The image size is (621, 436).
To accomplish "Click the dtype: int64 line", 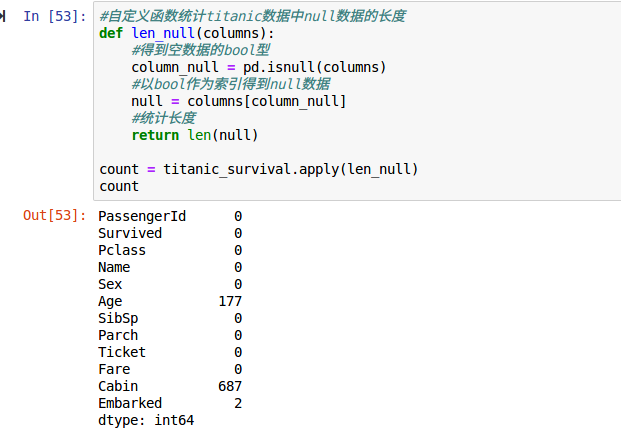I will [146, 421].
